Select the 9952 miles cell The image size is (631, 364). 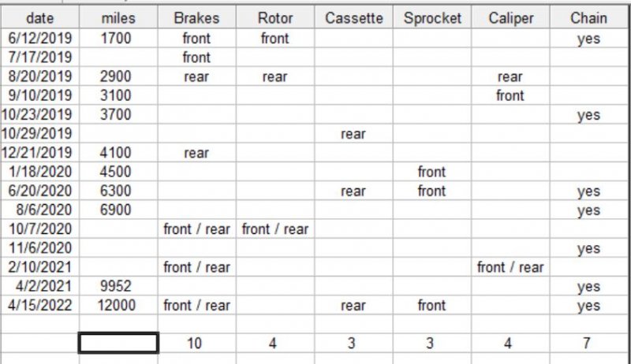point(118,287)
